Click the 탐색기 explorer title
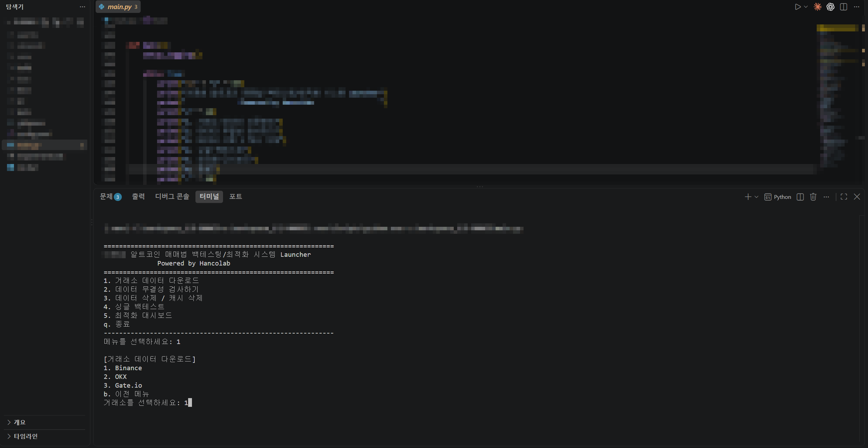 coord(15,7)
